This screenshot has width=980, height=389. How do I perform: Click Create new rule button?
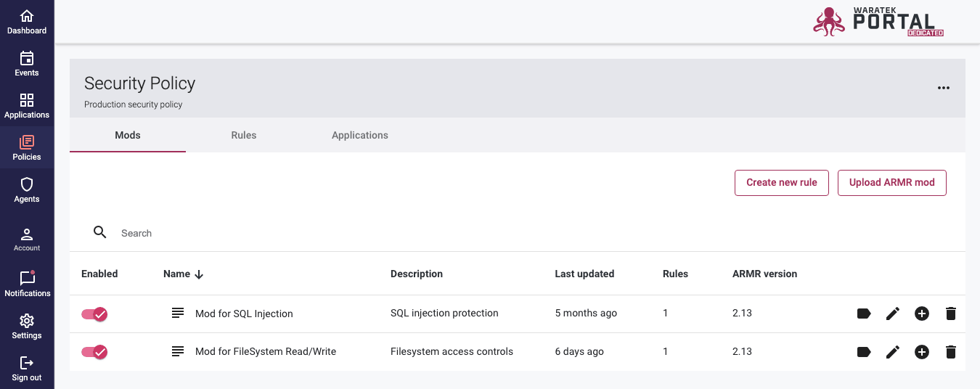782,182
